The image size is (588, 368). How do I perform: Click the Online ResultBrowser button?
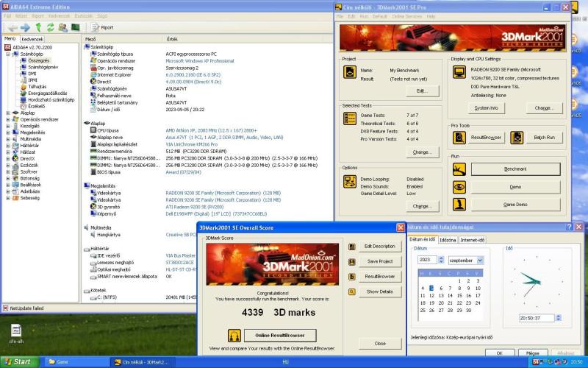(x=280, y=336)
